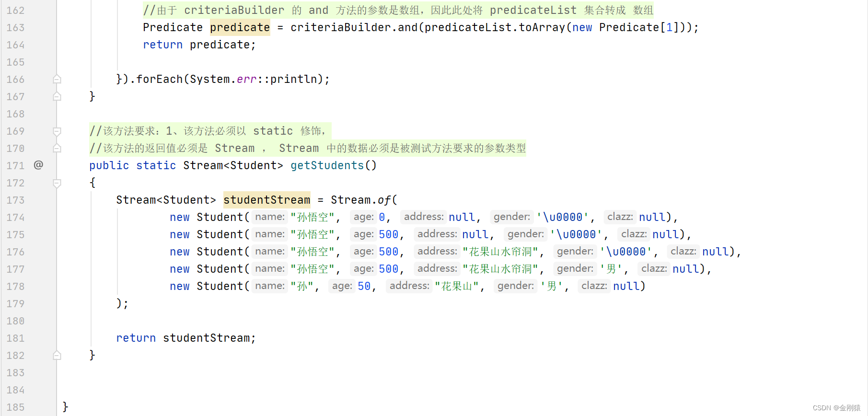Click line number 181 in gutter
Image resolution: width=868 pixels, height=416 pixels.
pyautogui.click(x=15, y=338)
